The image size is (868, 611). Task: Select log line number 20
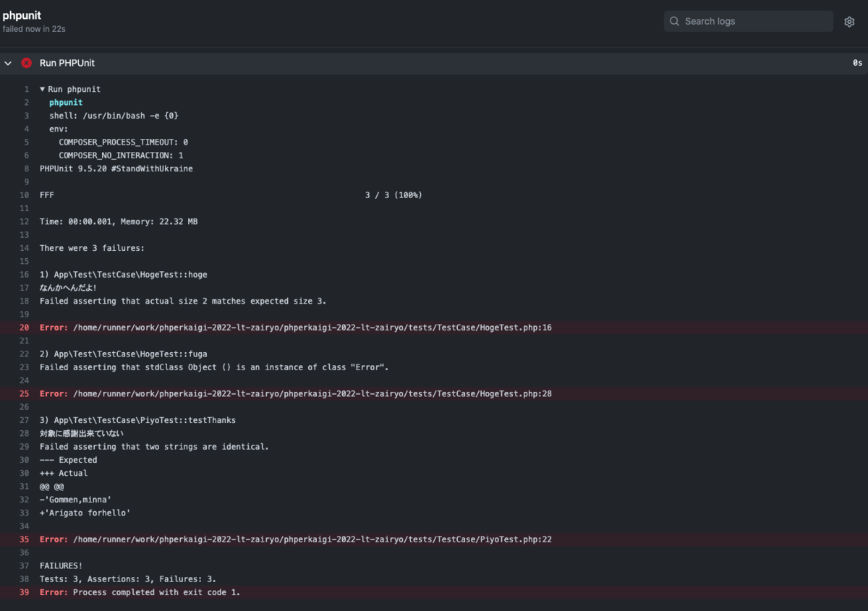25,328
